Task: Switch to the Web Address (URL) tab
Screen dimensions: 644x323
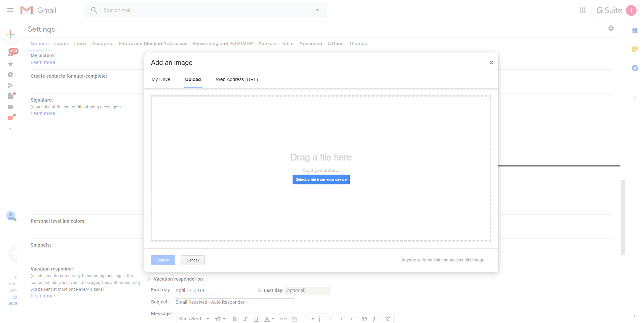Action: point(236,79)
